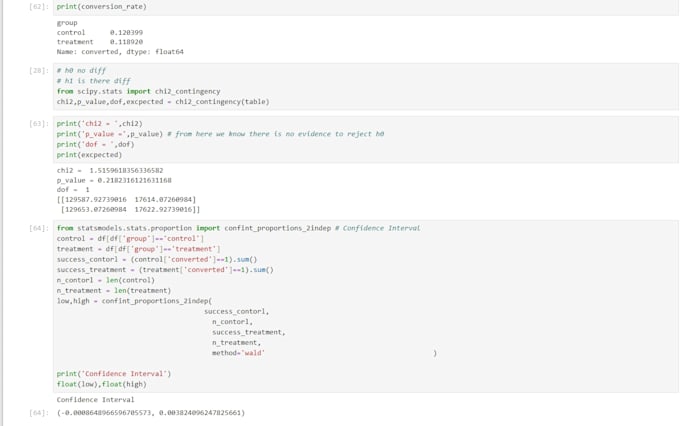This screenshot has width=680, height=426.
Task: Click the chi2_contingency(table) assignment line
Action: tap(163, 102)
